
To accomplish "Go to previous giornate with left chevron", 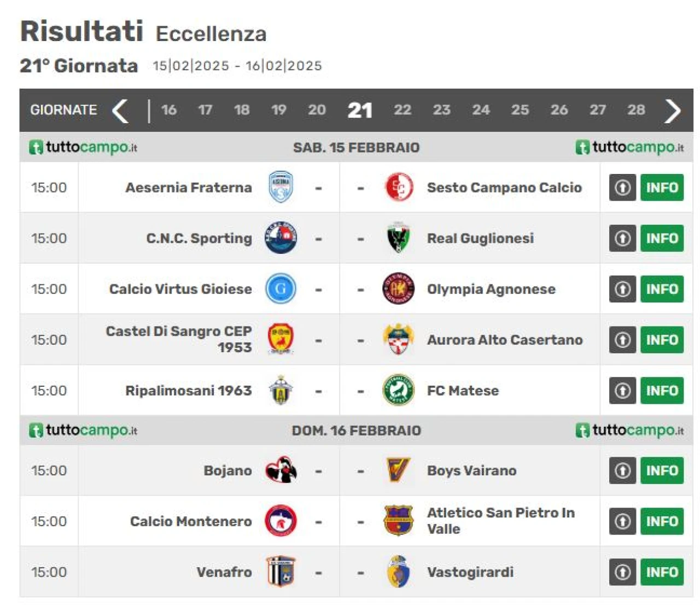I will pos(120,110).
